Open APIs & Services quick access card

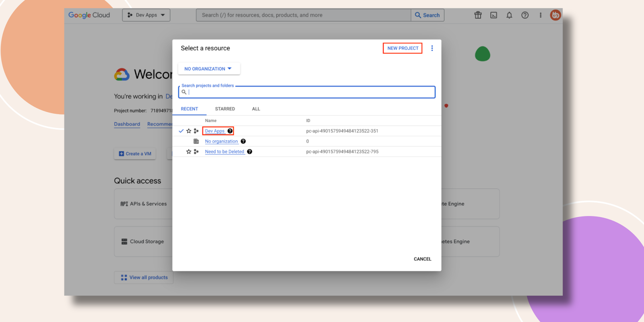[x=143, y=204]
